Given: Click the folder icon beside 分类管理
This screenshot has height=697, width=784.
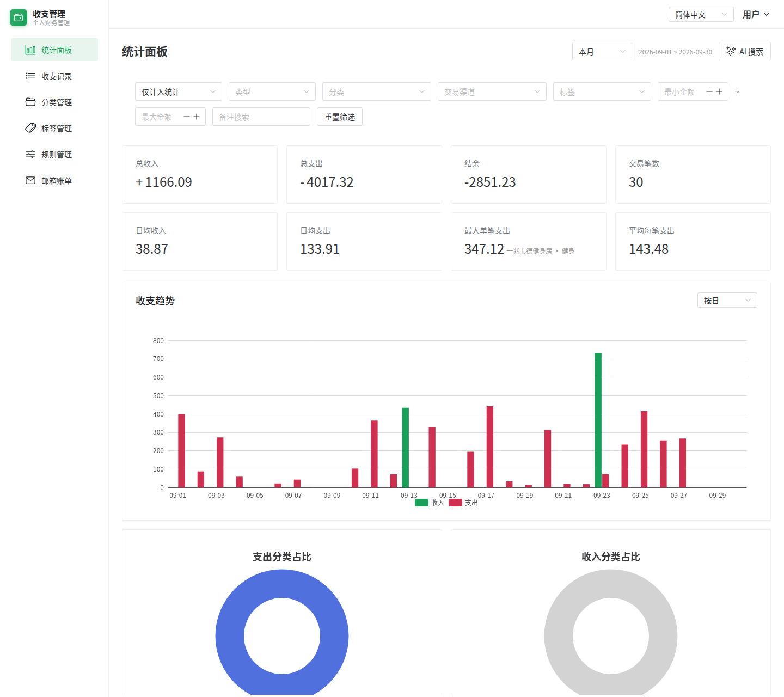Looking at the screenshot, I should point(30,102).
